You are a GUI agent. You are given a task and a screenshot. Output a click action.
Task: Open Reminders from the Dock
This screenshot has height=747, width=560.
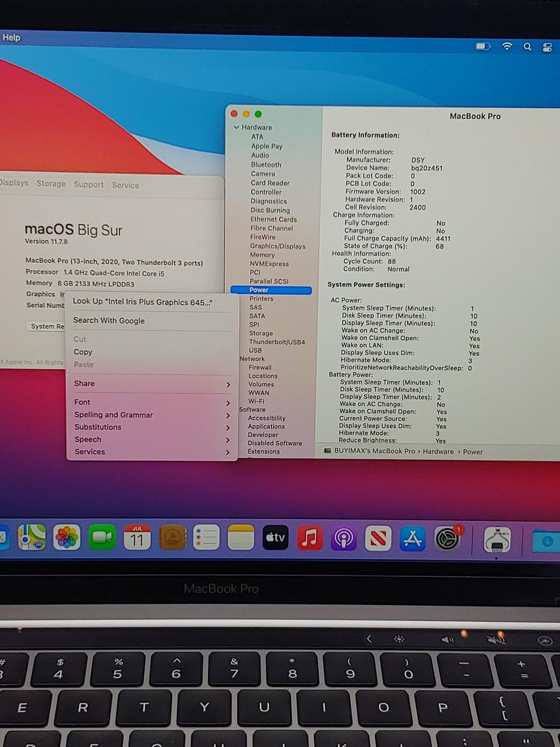pos(206,537)
